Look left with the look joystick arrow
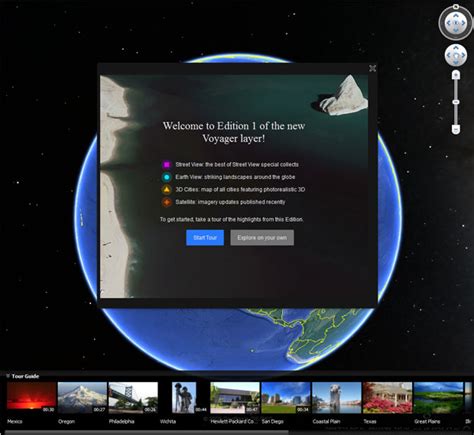The height and width of the screenshot is (435, 474). (448, 23)
